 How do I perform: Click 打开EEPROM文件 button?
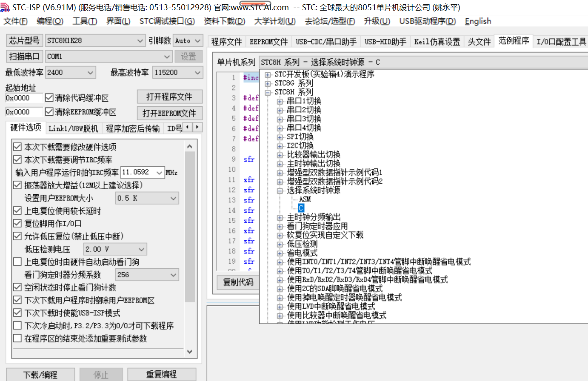169,113
